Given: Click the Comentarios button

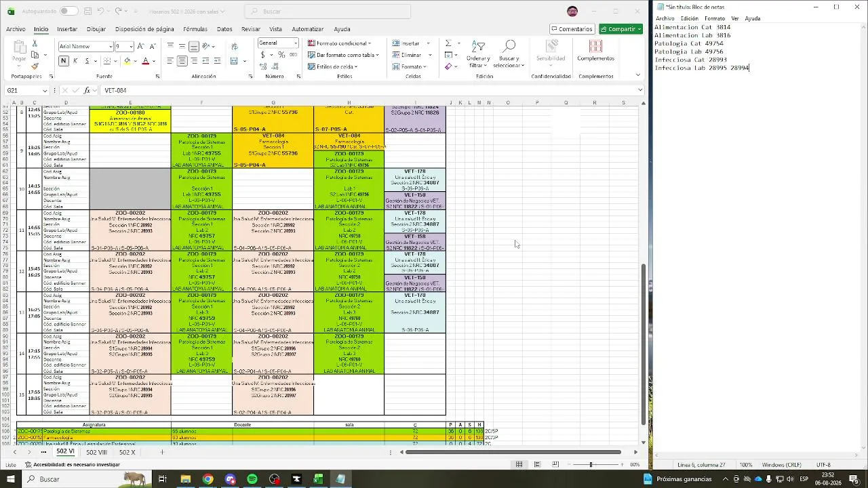Looking at the screenshot, I should click(x=572, y=29).
